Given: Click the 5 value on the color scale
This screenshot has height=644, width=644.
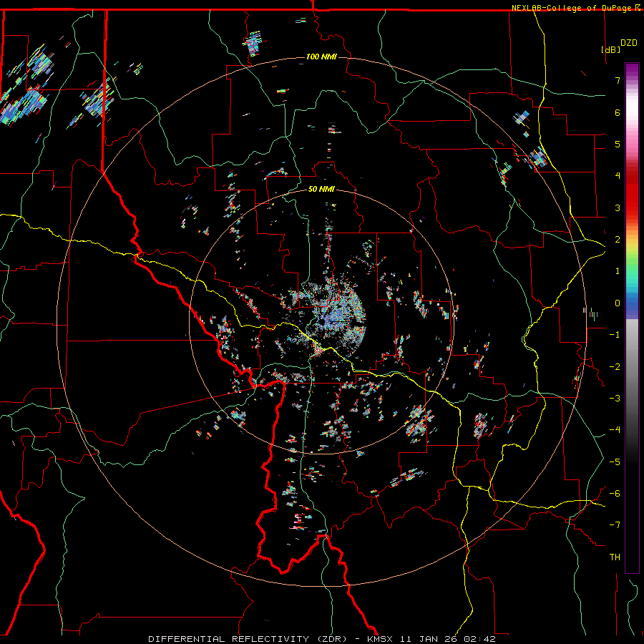Looking at the screenshot, I should pos(618,144).
